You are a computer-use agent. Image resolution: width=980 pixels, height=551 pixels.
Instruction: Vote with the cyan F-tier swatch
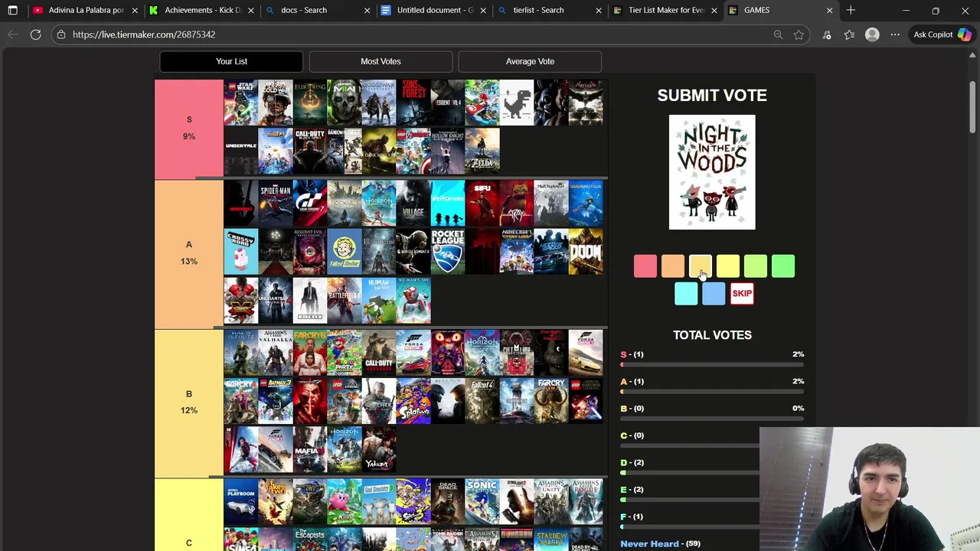686,293
